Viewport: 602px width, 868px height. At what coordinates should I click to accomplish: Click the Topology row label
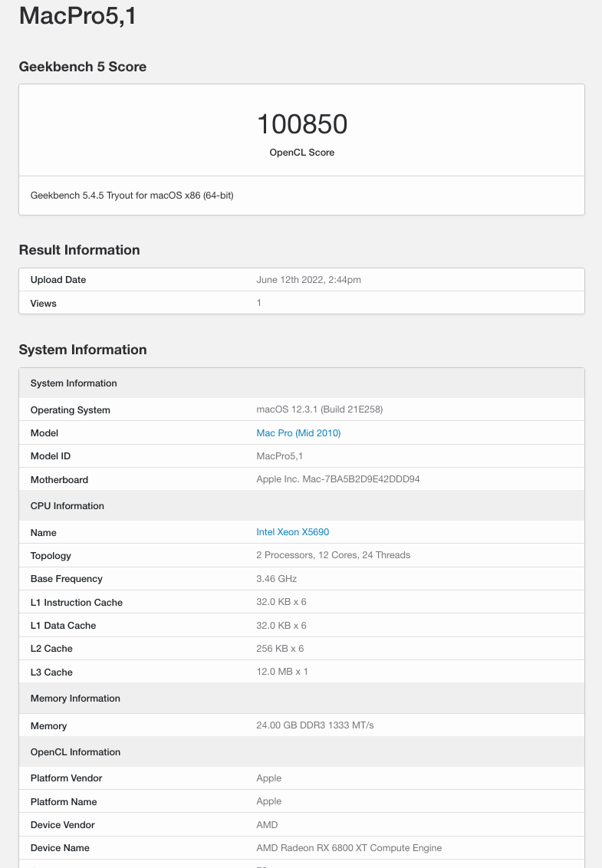click(51, 556)
